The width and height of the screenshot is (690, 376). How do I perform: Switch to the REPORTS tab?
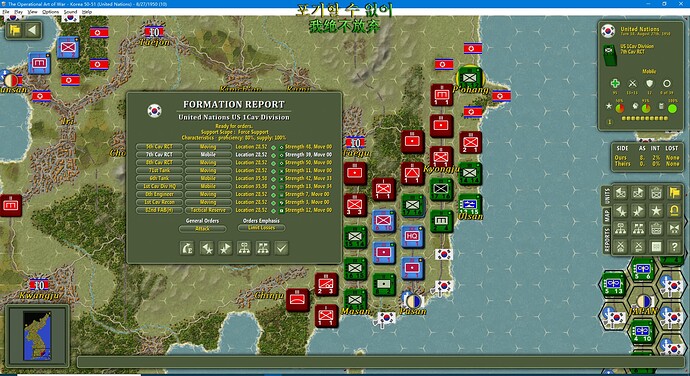[x=607, y=240]
